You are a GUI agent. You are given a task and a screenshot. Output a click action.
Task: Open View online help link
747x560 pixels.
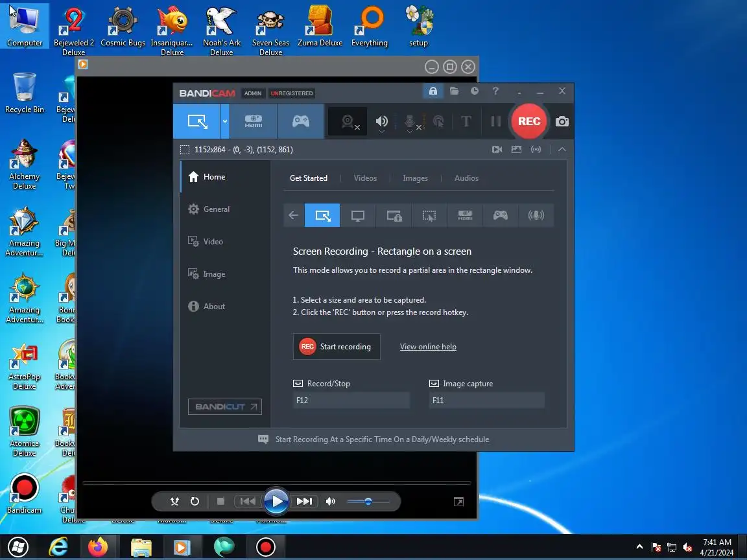pyautogui.click(x=428, y=347)
